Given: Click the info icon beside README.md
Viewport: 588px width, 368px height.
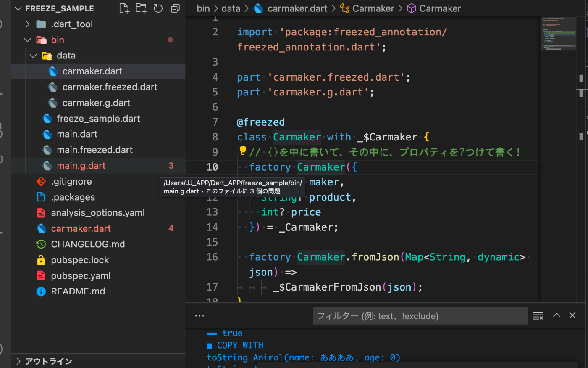Looking at the screenshot, I should [x=41, y=291].
